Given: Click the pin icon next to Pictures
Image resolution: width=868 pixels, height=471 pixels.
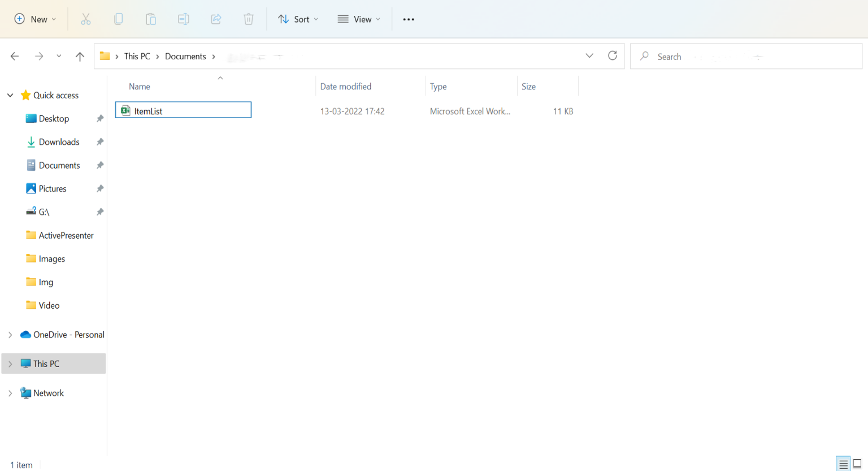Looking at the screenshot, I should pos(100,189).
